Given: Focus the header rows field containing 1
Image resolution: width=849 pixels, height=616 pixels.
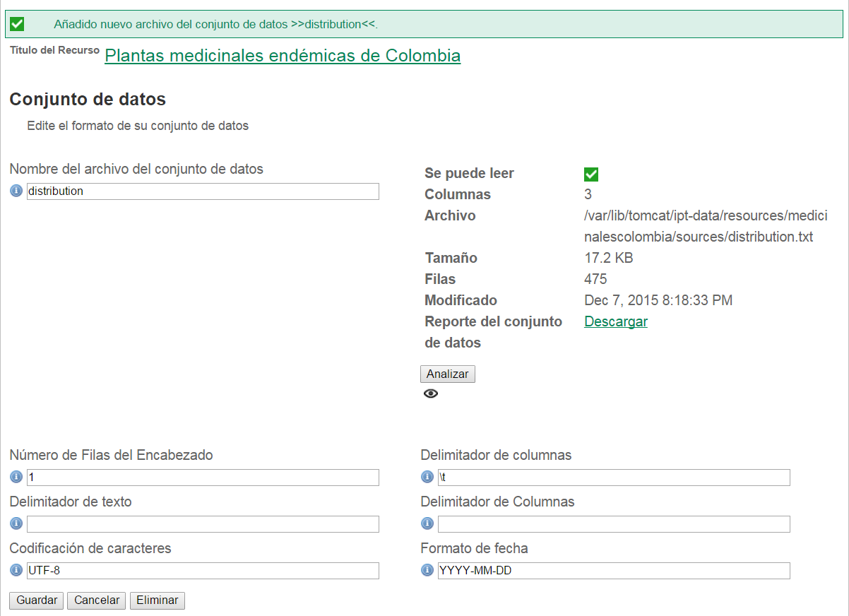Looking at the screenshot, I should tap(203, 478).
